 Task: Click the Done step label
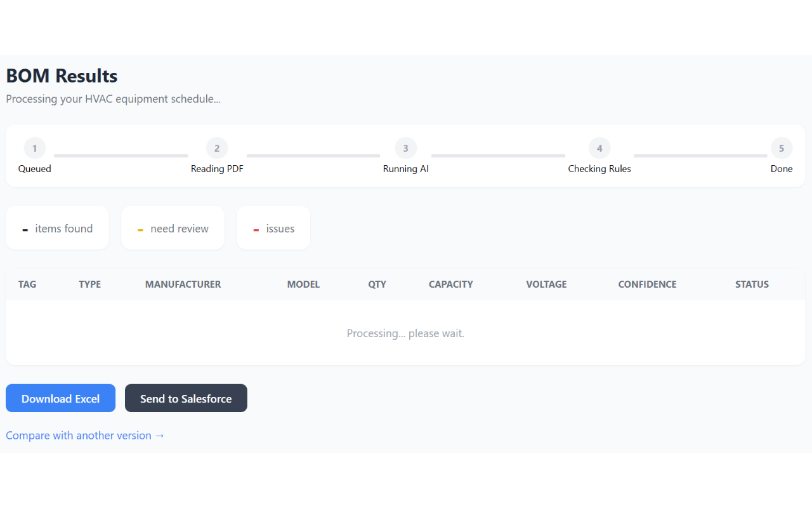point(782,169)
